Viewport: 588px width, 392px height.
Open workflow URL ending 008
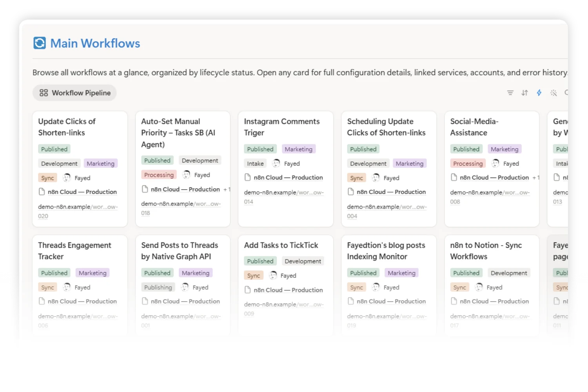point(490,197)
